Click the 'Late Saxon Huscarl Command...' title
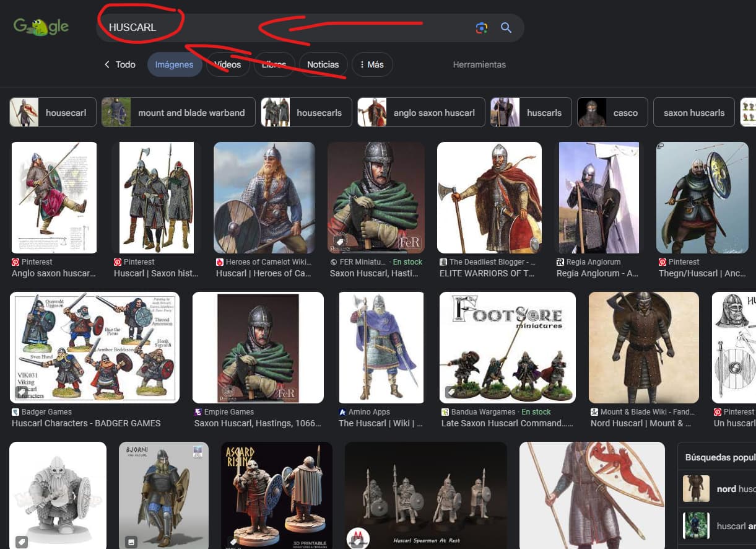Viewport: 756px width, 549px height. 508,423
